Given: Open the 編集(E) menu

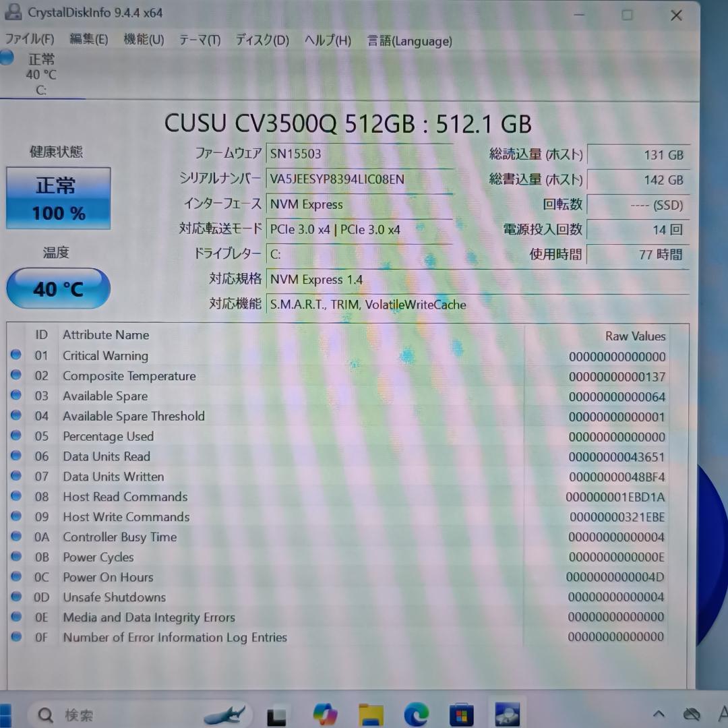Looking at the screenshot, I should point(89,40).
